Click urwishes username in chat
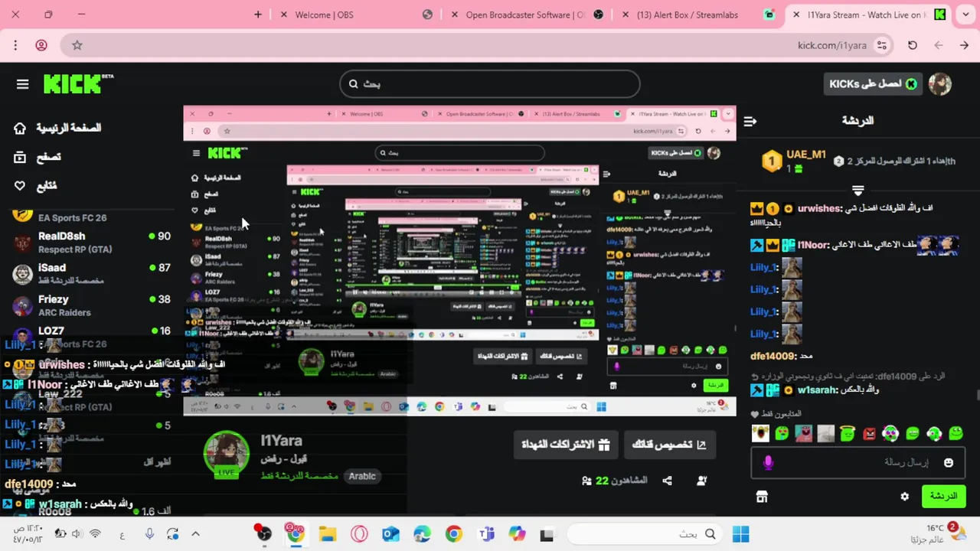Screen dimensions: 980x551 pos(819,208)
